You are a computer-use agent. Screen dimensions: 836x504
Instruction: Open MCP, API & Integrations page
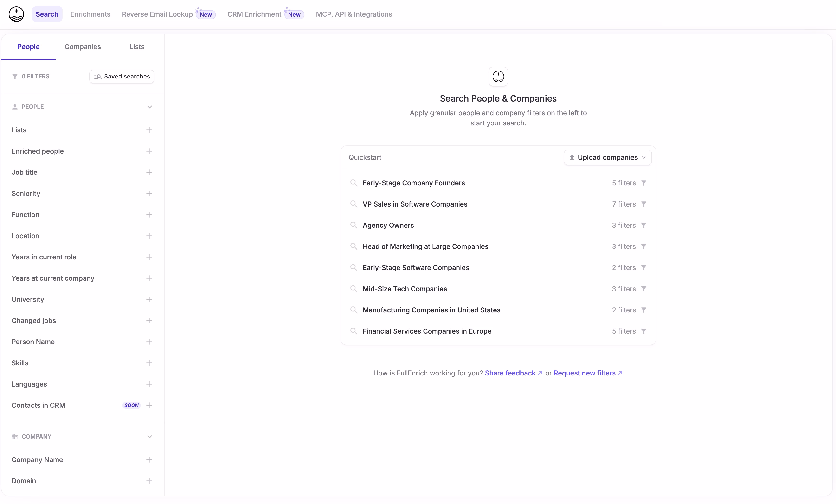(354, 14)
